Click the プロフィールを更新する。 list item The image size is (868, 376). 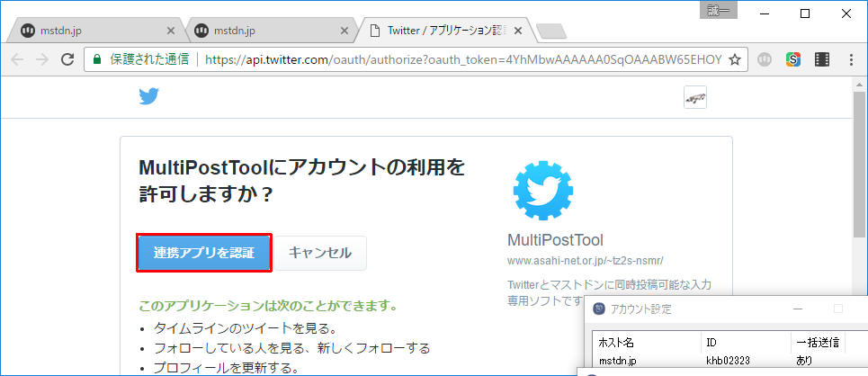tap(227, 368)
